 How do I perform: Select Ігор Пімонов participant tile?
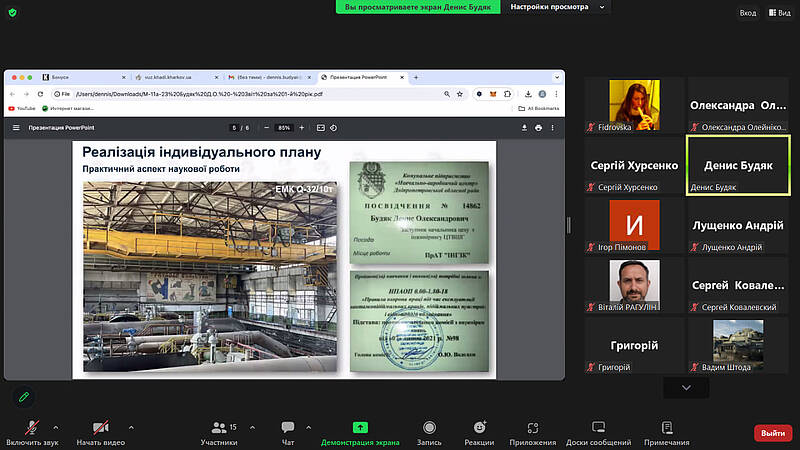tap(634, 225)
